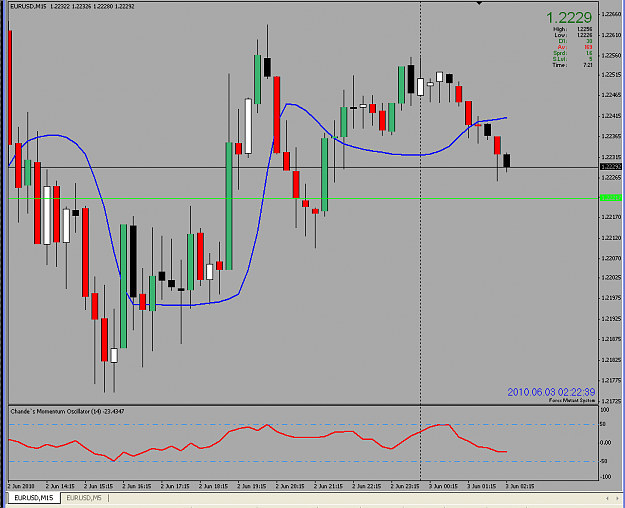Click the 1.22515 price scale label
Viewport: 625px width, 508px height.
point(611,75)
